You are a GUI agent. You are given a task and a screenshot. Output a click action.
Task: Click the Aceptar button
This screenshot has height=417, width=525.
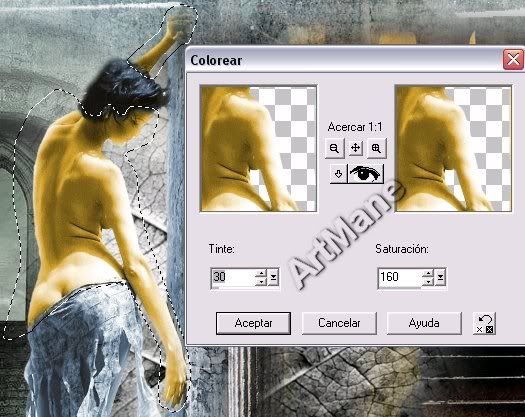(x=253, y=323)
